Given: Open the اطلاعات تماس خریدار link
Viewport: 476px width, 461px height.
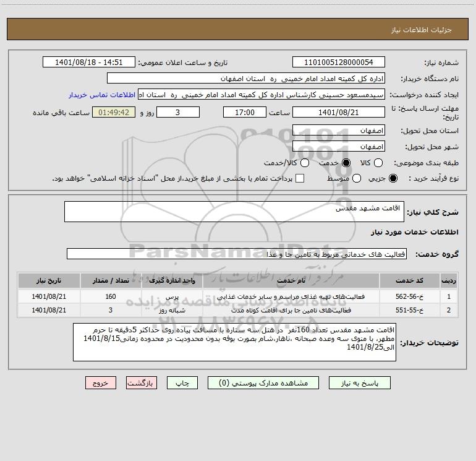Looking at the screenshot, I should point(102,95).
